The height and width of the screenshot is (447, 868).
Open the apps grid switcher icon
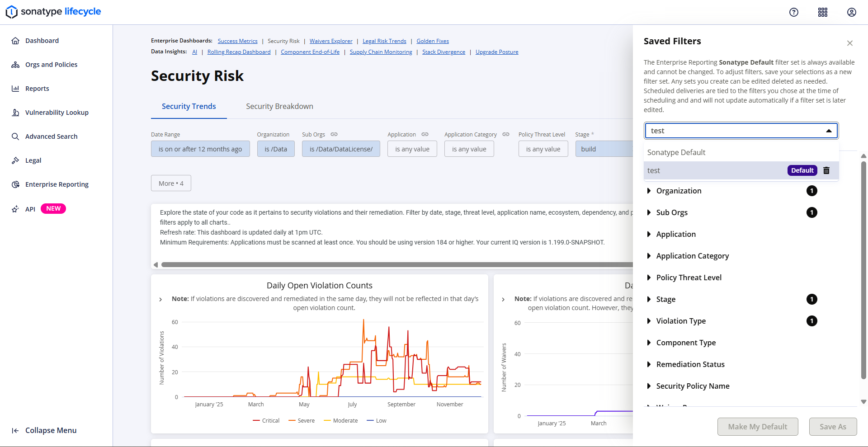823,12
